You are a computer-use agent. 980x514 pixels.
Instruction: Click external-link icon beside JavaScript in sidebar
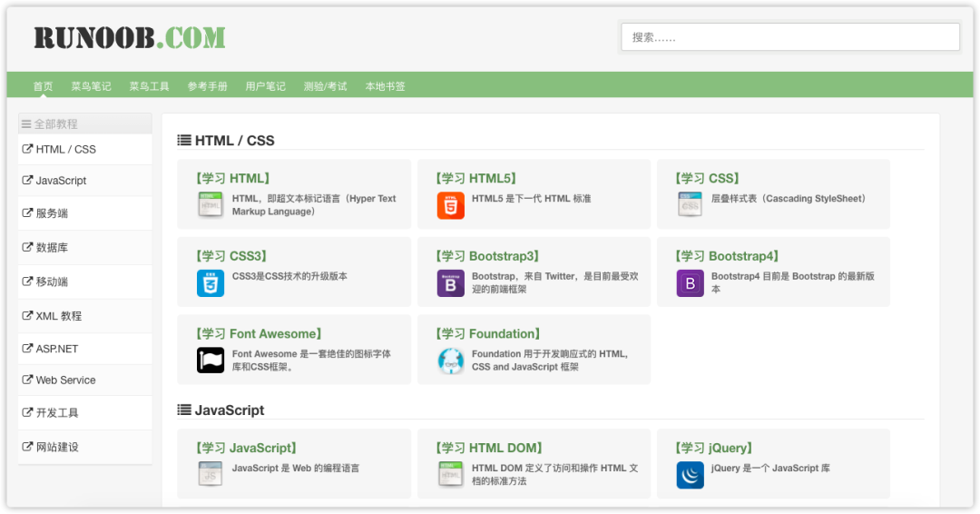point(27,180)
